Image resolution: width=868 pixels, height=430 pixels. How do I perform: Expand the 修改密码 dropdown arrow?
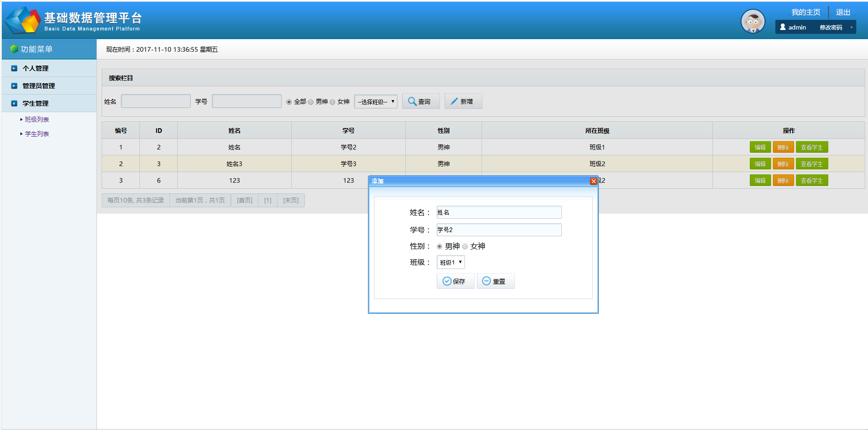[x=851, y=27]
